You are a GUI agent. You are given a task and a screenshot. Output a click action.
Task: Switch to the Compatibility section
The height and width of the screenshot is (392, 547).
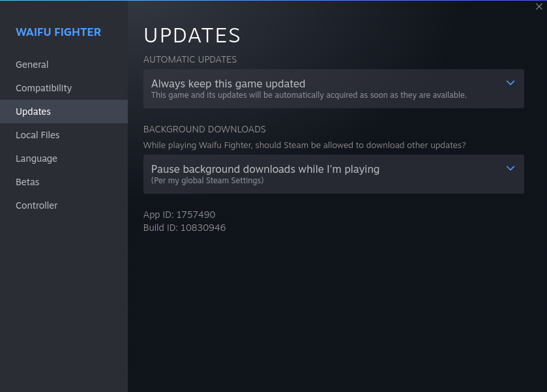coord(64,88)
